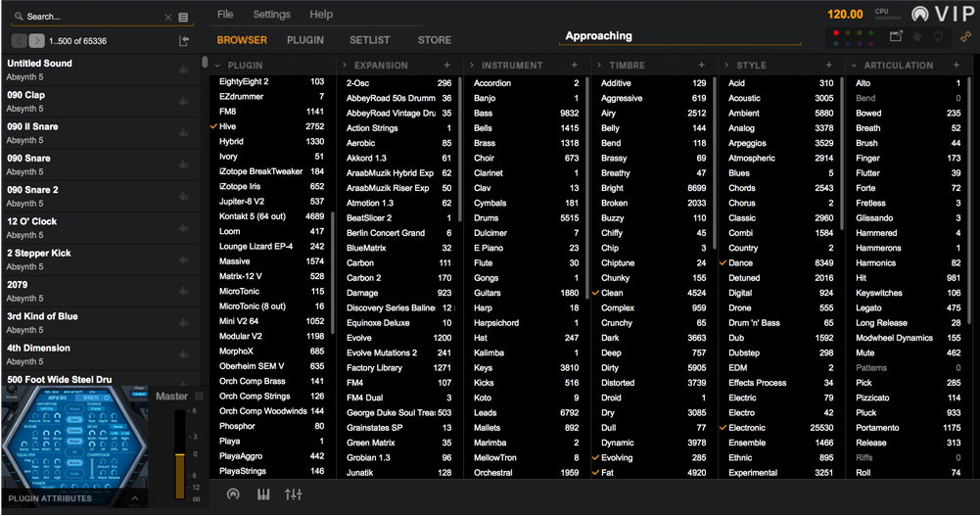Click in the Search input field
The width and height of the screenshot is (980, 516).
[x=94, y=17]
